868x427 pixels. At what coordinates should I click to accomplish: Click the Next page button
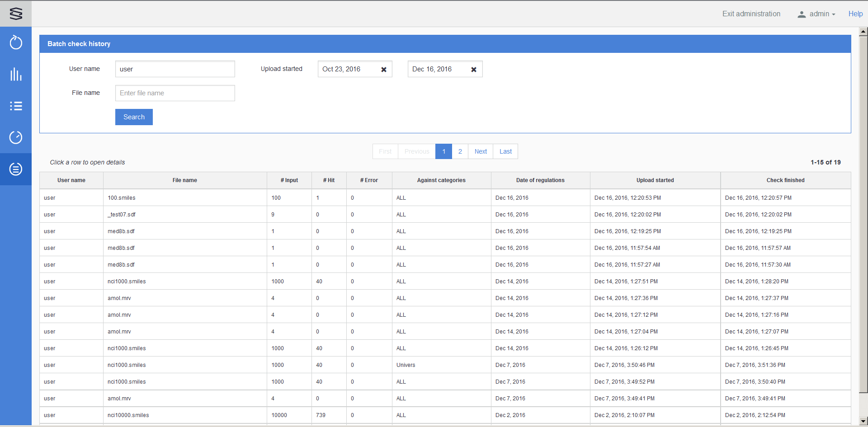click(481, 151)
